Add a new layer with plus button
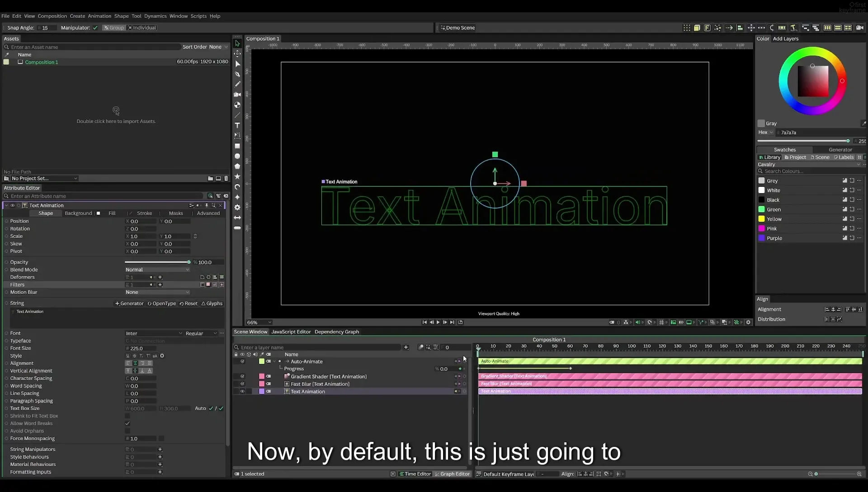The height and width of the screenshot is (492, 868). [406, 347]
